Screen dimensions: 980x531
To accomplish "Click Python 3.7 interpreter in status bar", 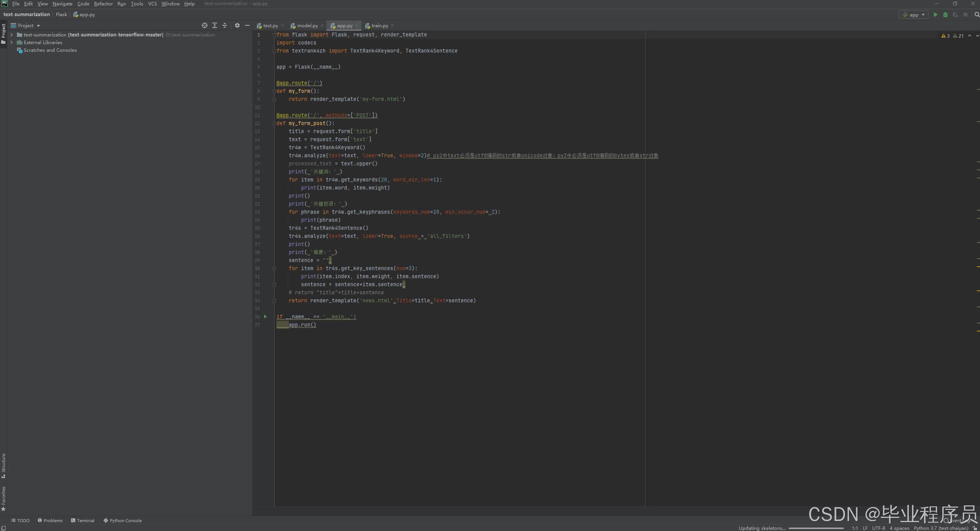I will point(940,528).
